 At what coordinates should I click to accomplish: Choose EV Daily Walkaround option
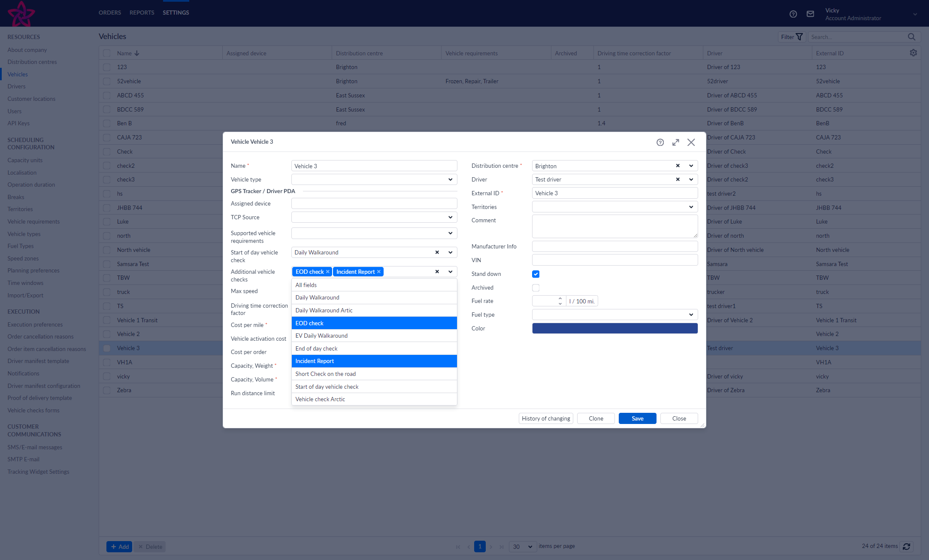pos(374,336)
